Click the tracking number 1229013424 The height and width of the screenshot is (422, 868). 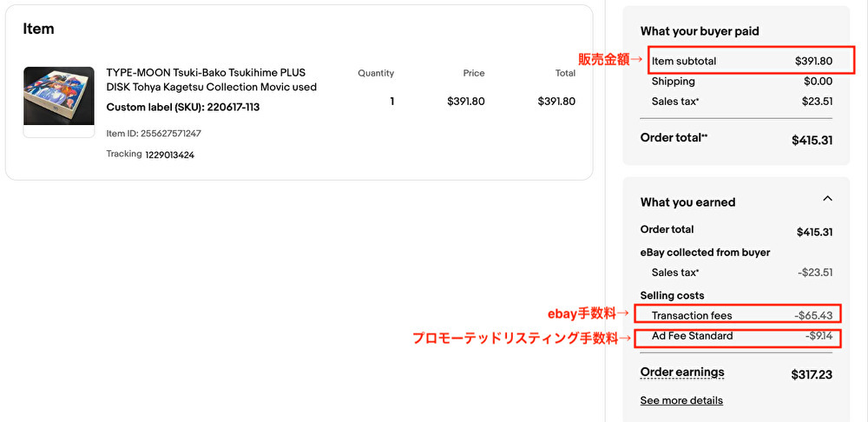tap(170, 155)
